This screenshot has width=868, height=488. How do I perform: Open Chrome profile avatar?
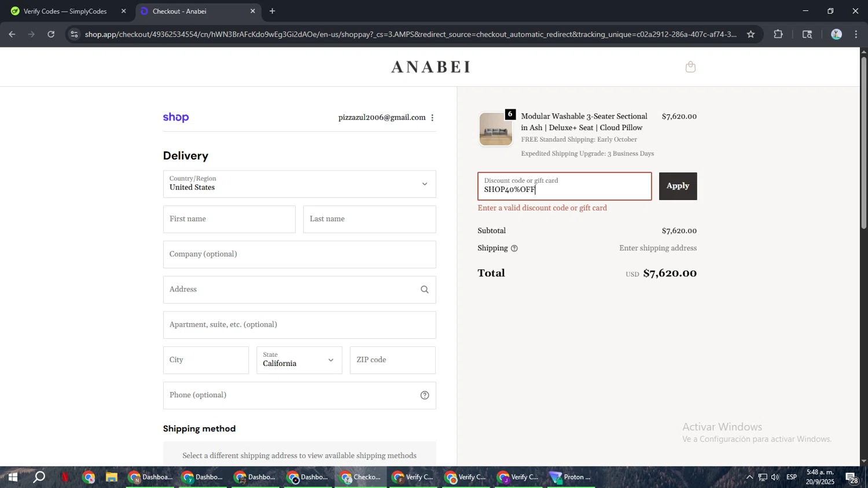(x=836, y=35)
